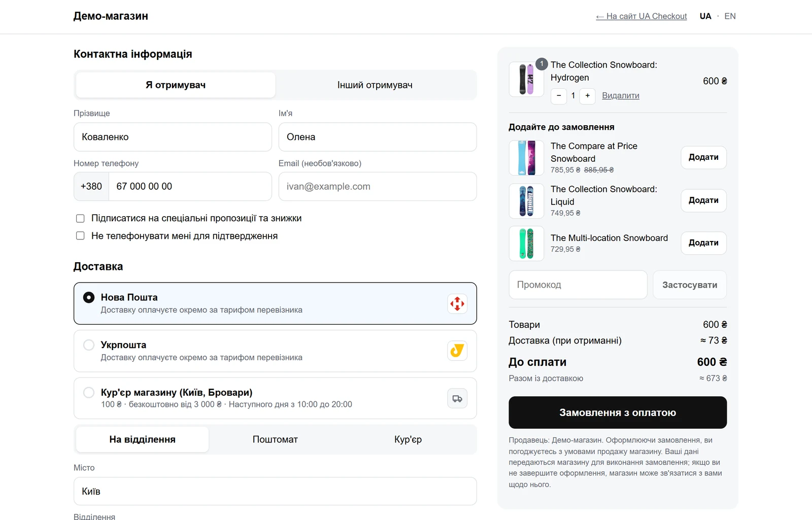Select the 'Кур'єр' delivery type tab
The image size is (812, 520).
click(x=408, y=439)
